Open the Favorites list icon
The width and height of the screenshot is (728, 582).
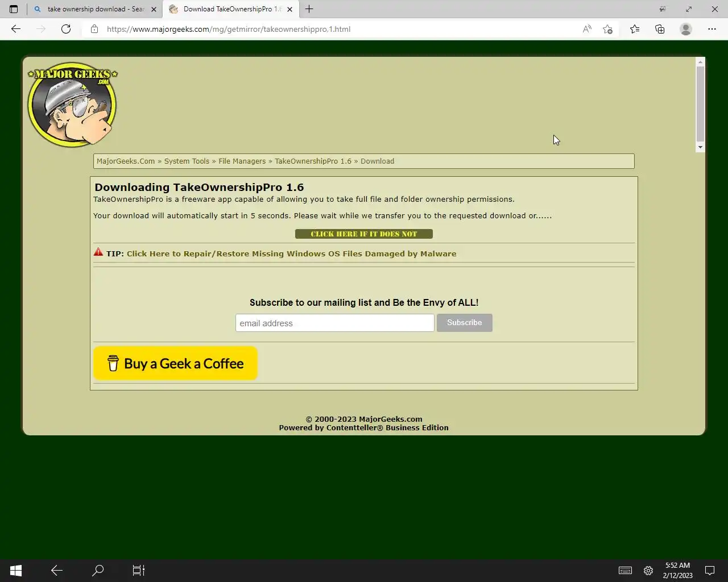click(x=635, y=29)
